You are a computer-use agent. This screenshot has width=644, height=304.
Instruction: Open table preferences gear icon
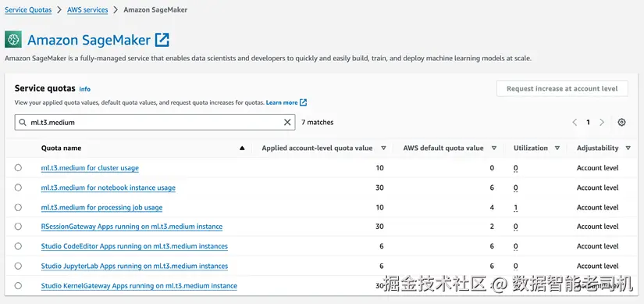click(x=621, y=122)
